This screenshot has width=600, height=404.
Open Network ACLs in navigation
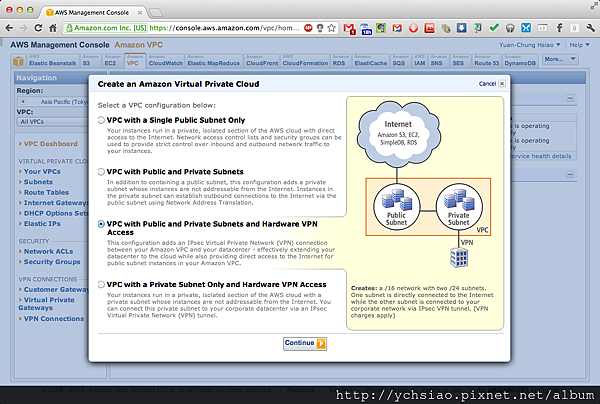point(48,251)
